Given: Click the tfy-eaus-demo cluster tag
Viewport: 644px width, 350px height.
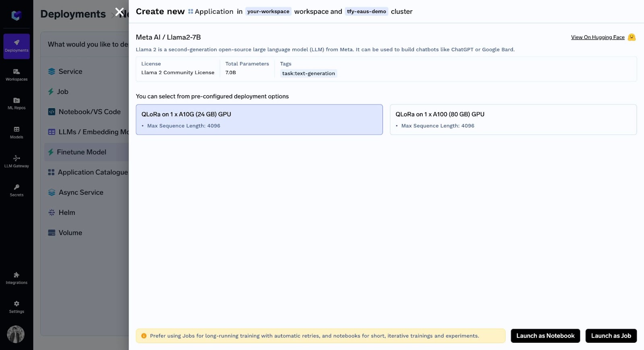Looking at the screenshot, I should click(x=366, y=12).
